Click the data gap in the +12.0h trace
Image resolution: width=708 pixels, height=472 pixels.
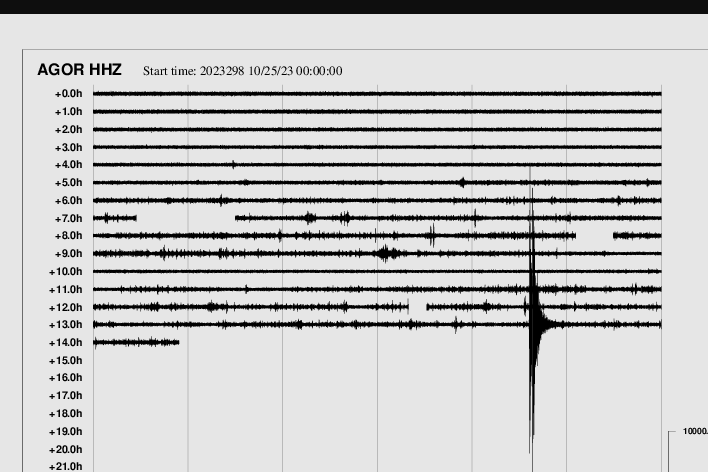point(417,307)
